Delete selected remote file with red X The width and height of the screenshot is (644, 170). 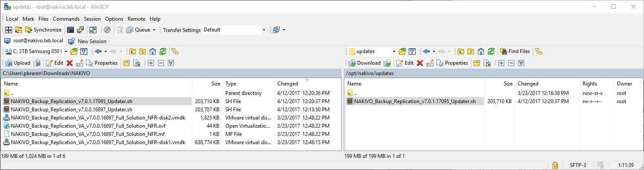pyautogui.click(x=420, y=63)
